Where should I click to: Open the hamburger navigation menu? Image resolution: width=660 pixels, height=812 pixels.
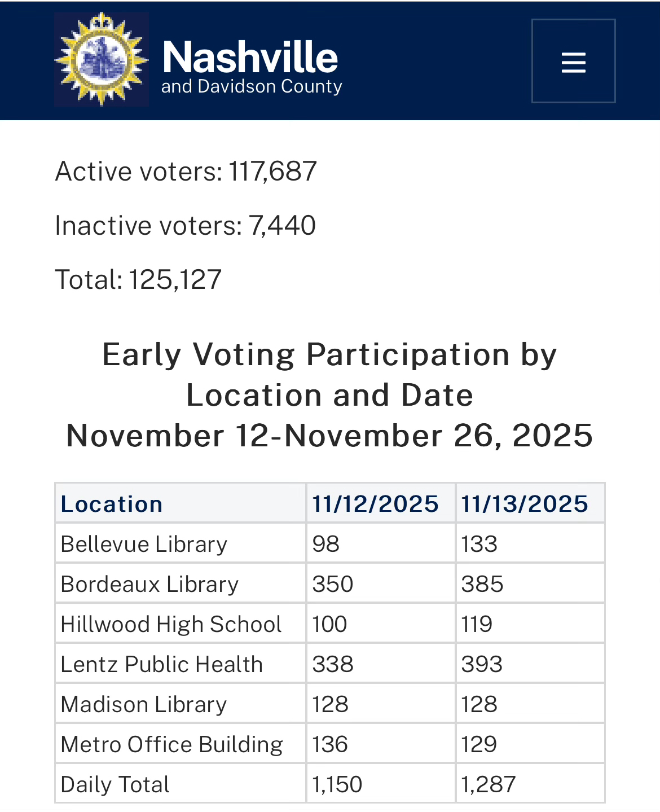[x=573, y=62]
